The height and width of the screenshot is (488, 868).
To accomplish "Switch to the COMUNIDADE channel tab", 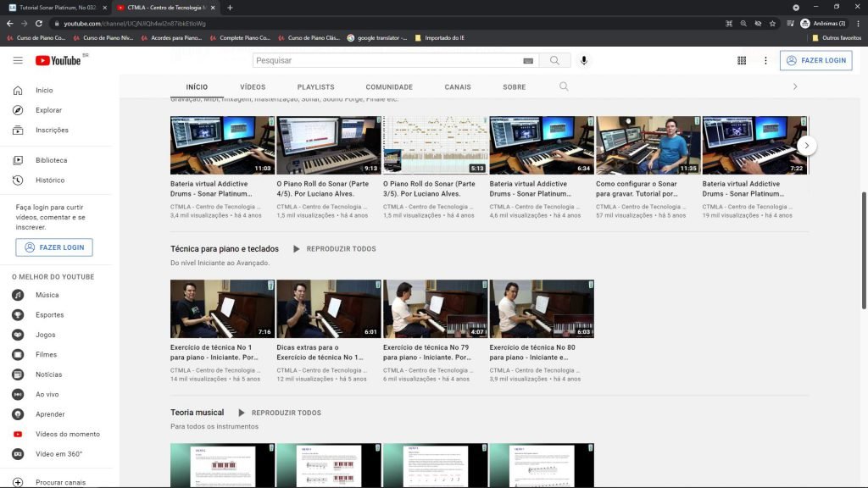I will [389, 87].
